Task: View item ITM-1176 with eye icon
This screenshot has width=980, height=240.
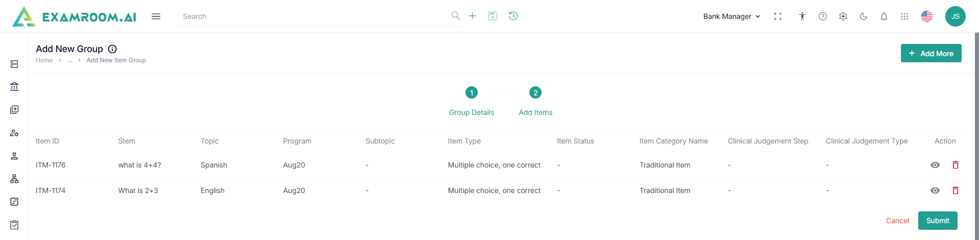Action: pyautogui.click(x=935, y=165)
